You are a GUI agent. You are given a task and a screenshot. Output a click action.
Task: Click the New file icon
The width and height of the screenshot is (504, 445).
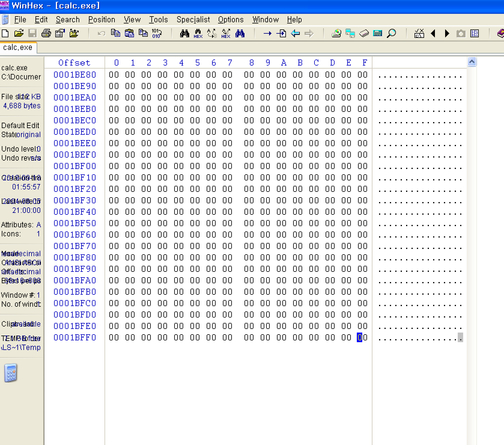[x=5, y=33]
